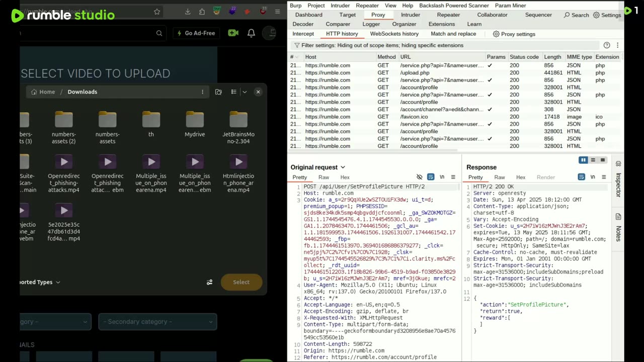Open the Mydrive folder
The height and width of the screenshot is (362, 644).
195,124
